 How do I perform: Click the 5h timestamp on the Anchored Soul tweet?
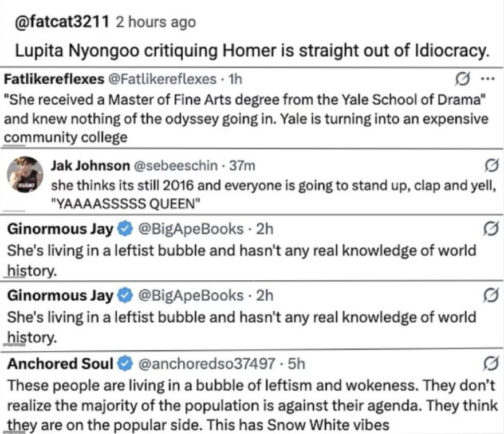[296, 364]
